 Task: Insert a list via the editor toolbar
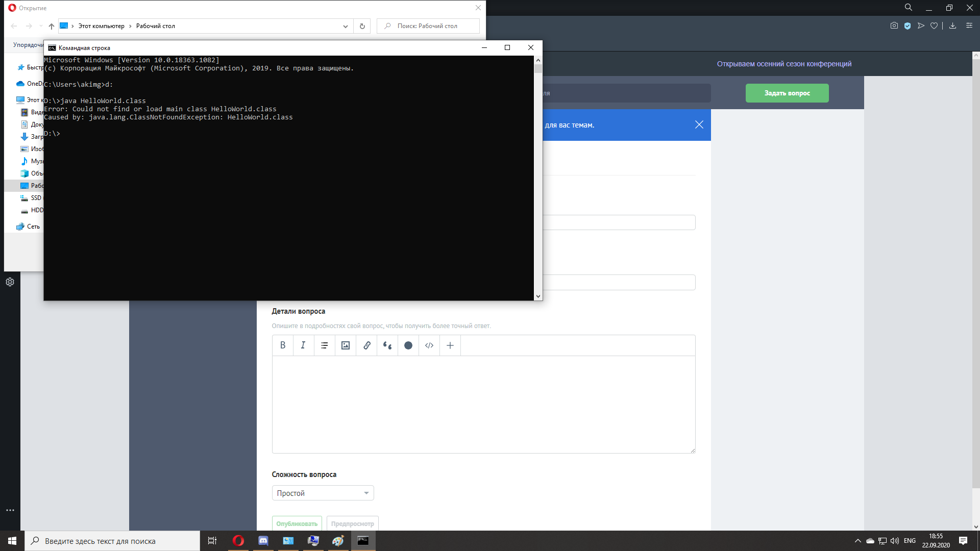pyautogui.click(x=325, y=345)
